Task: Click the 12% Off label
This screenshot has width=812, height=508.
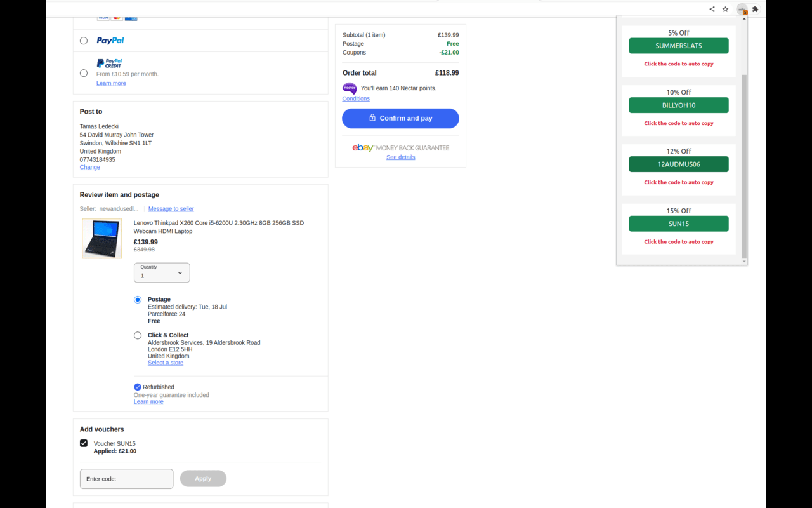Action: pos(679,152)
